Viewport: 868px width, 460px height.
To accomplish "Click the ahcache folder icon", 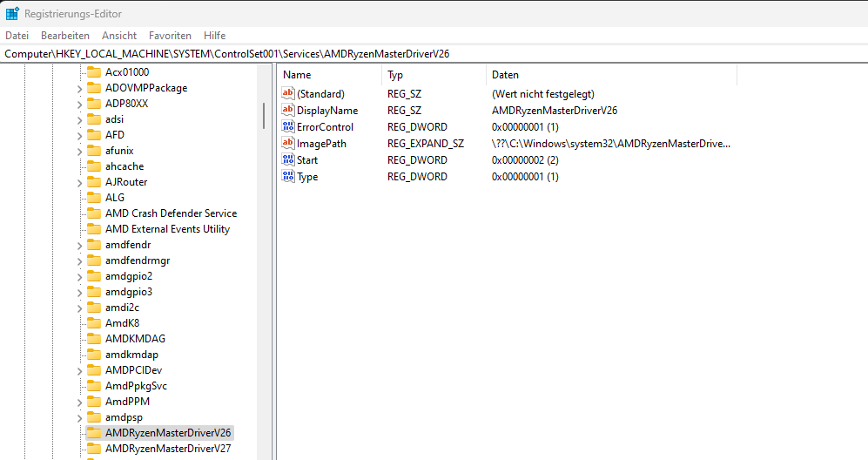I will [94, 166].
